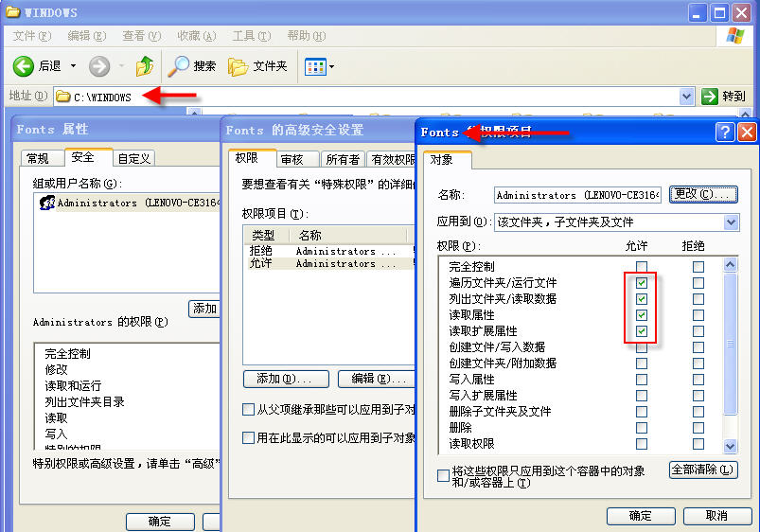Select the 允许 Administrators permission row
Image resolution: width=760 pixels, height=532 pixels.
(329, 263)
